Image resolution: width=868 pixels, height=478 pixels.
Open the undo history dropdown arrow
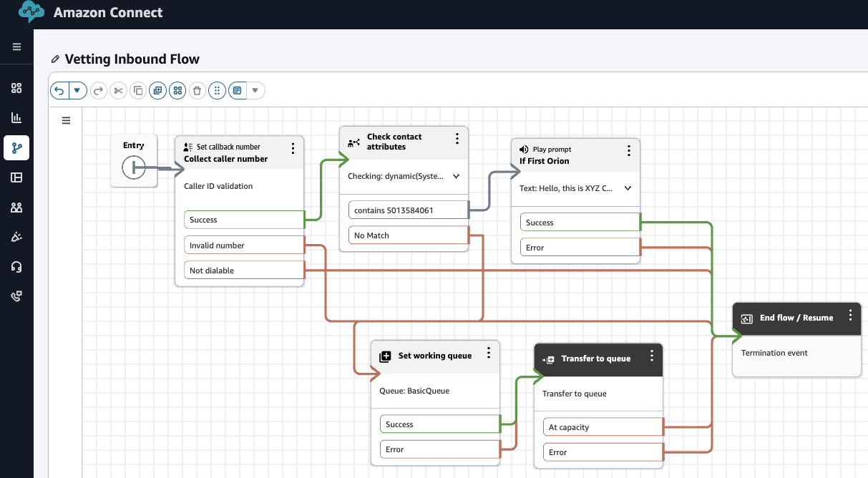[78, 91]
